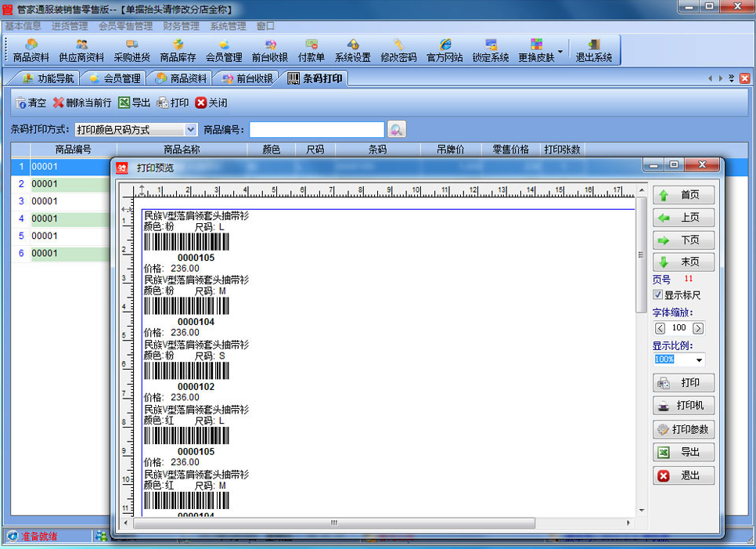Click the search icon beside 商品编号 field
This screenshot has width=756, height=549.
(x=397, y=130)
